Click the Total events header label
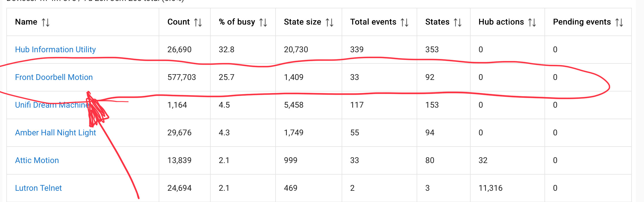644x202 pixels. [373, 22]
